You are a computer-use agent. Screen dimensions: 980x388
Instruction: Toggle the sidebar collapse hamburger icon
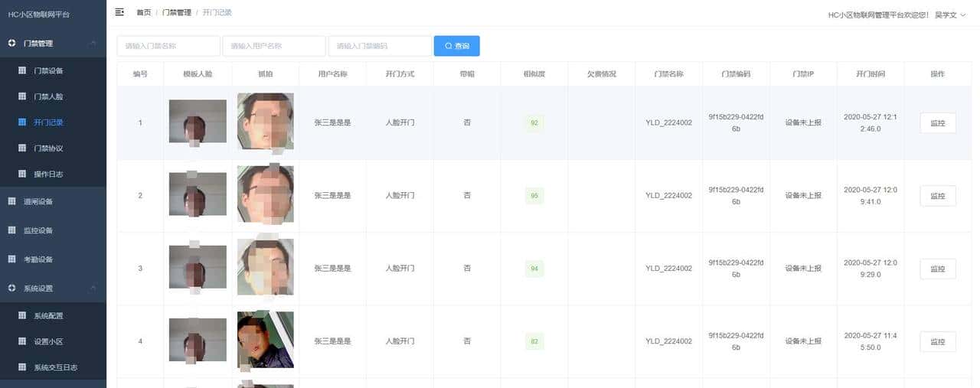(119, 12)
